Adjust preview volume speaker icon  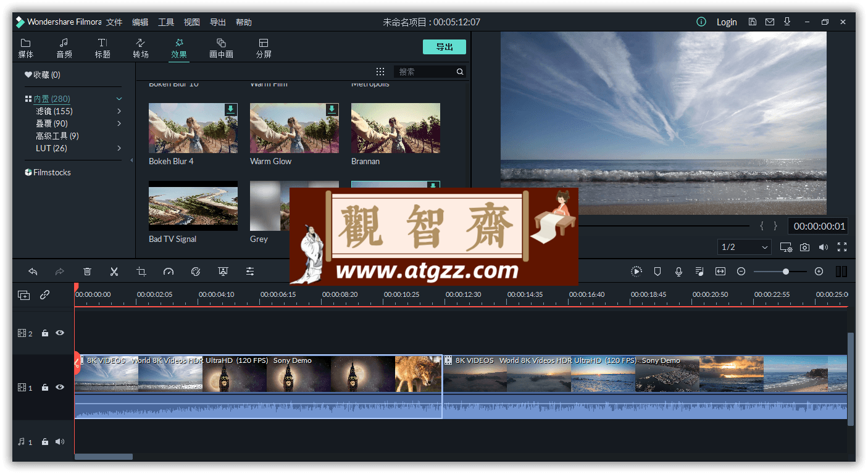824,247
